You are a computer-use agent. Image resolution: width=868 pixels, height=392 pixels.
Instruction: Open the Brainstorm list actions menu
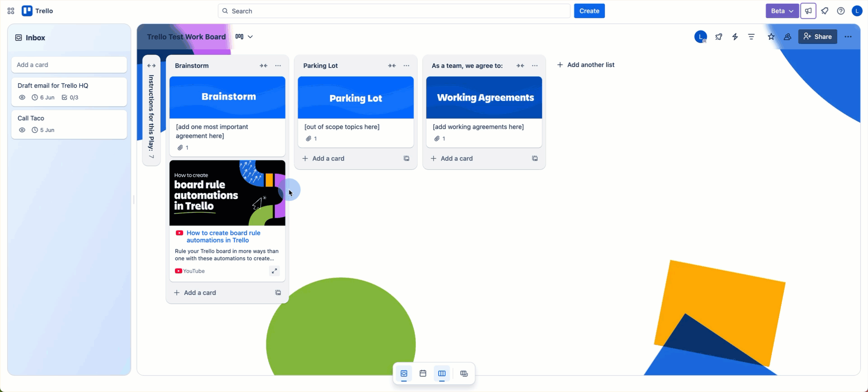(x=278, y=66)
